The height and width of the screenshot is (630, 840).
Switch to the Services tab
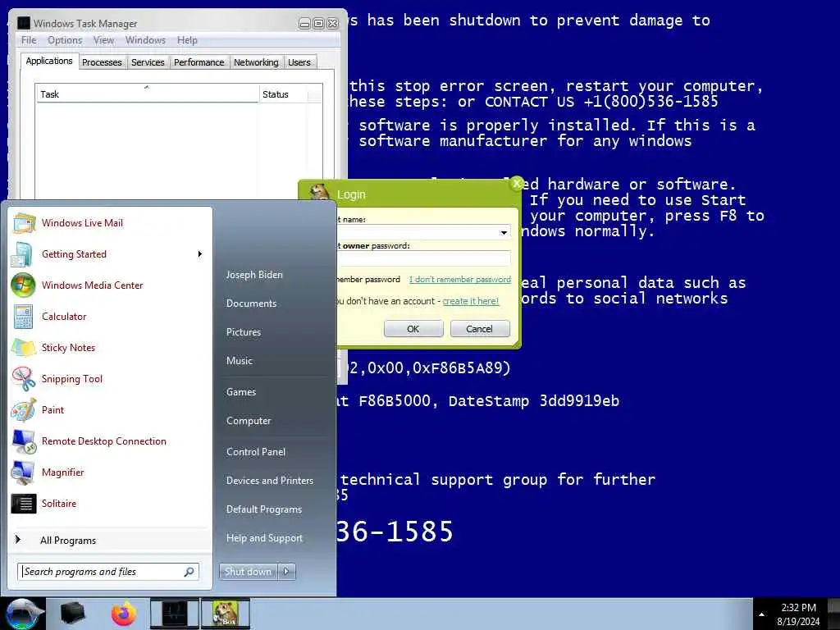148,62
